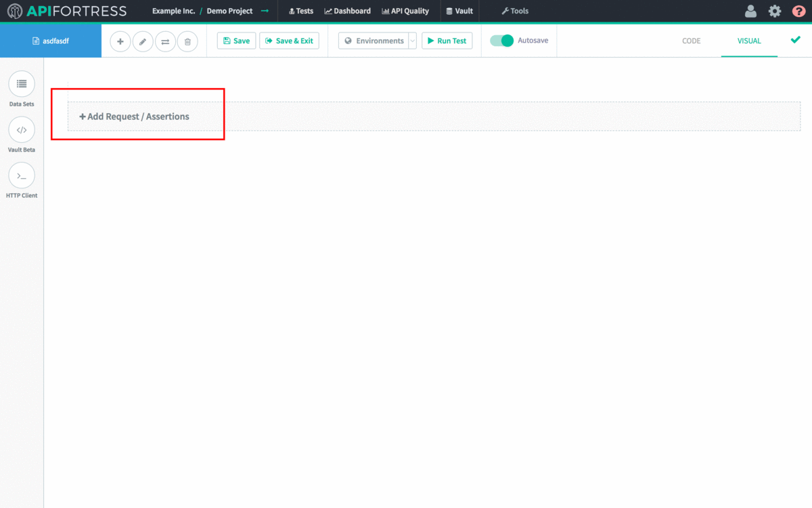Select the asdfasdf test tab
The width and height of the screenshot is (812, 508).
pyautogui.click(x=51, y=41)
